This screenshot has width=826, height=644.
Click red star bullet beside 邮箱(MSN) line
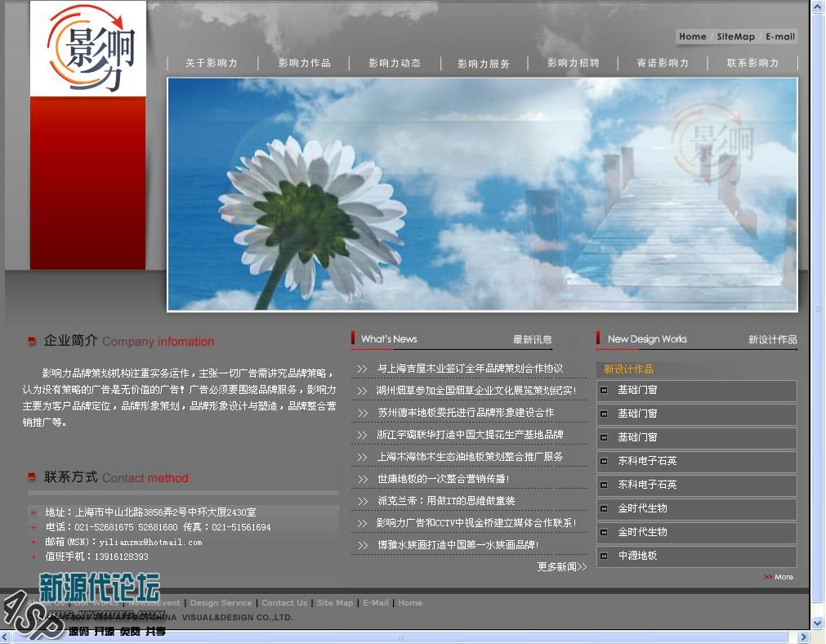[x=33, y=542]
